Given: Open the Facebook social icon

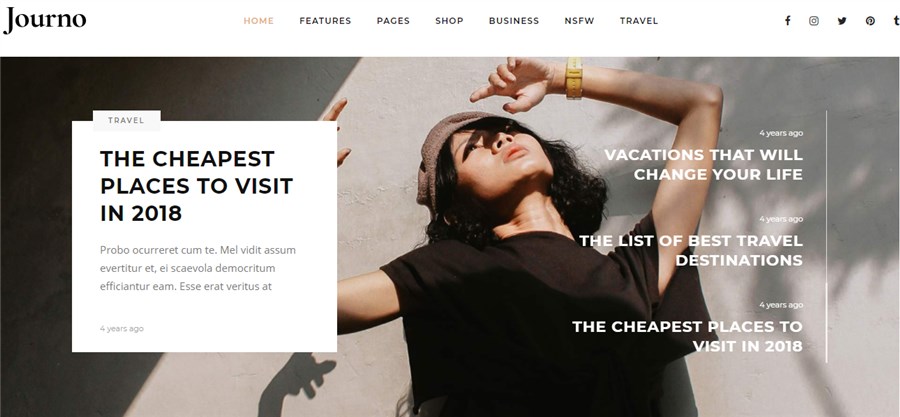Looking at the screenshot, I should pyautogui.click(x=788, y=21).
